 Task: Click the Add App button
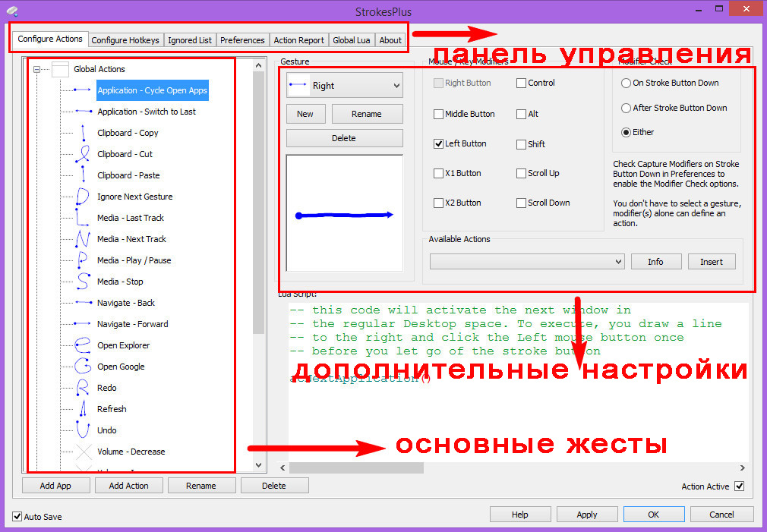[55, 486]
